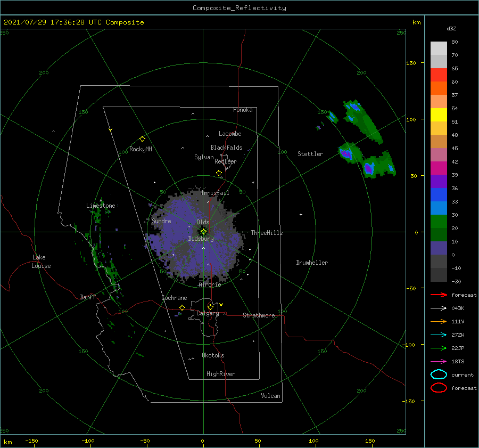The width and height of the screenshot is (479, 448).
Task: Click the Lacombe label
Action: point(230,134)
